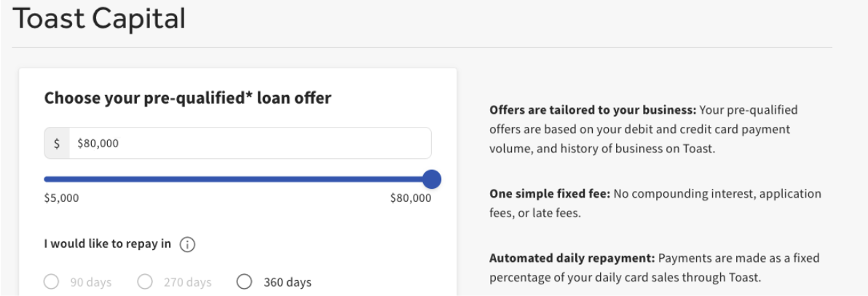Select the 270 days radio button
Viewport: 868px width, 296px height.
[144, 282]
